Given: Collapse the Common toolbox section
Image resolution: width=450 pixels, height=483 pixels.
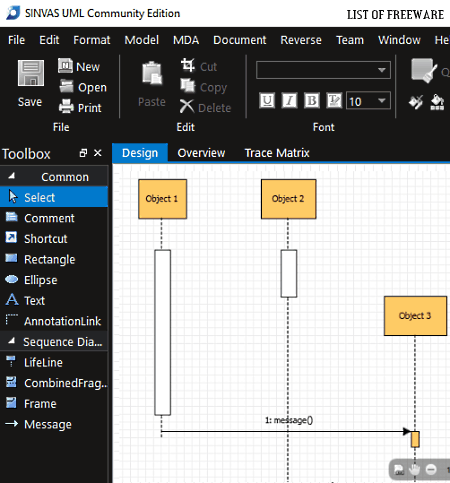Looking at the screenshot, I should [11, 176].
